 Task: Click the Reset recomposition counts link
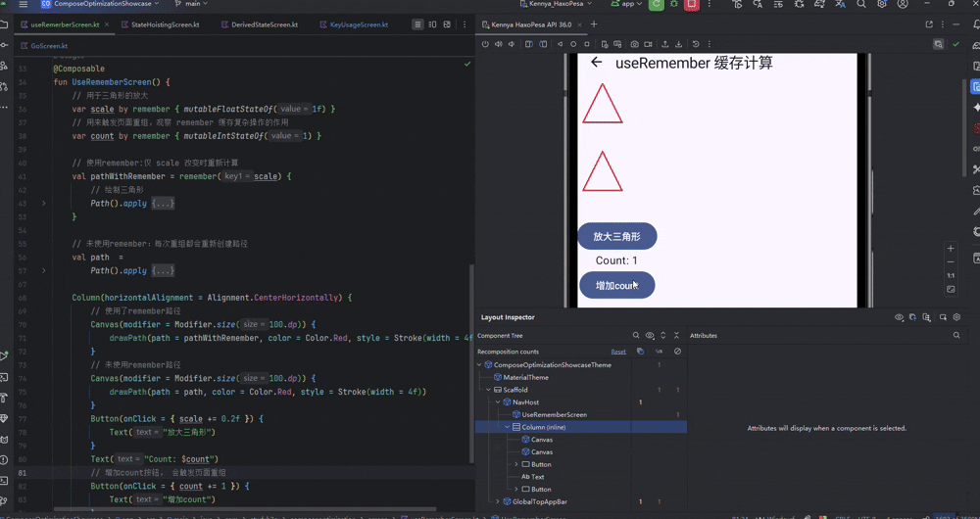[618, 352]
